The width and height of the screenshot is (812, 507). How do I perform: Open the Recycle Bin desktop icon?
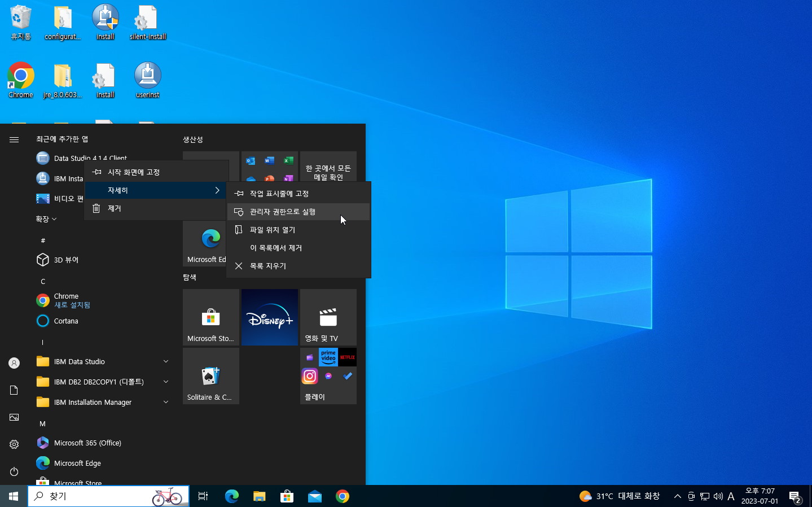(20, 23)
